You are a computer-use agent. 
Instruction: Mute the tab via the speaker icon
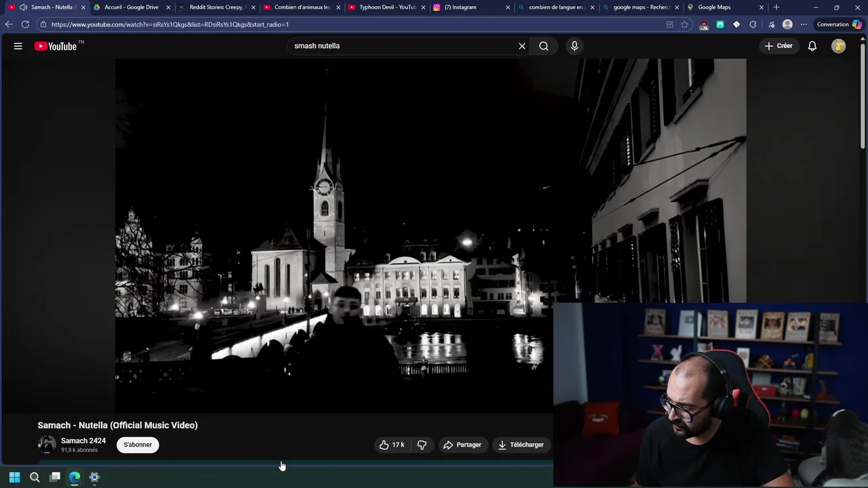click(x=24, y=7)
